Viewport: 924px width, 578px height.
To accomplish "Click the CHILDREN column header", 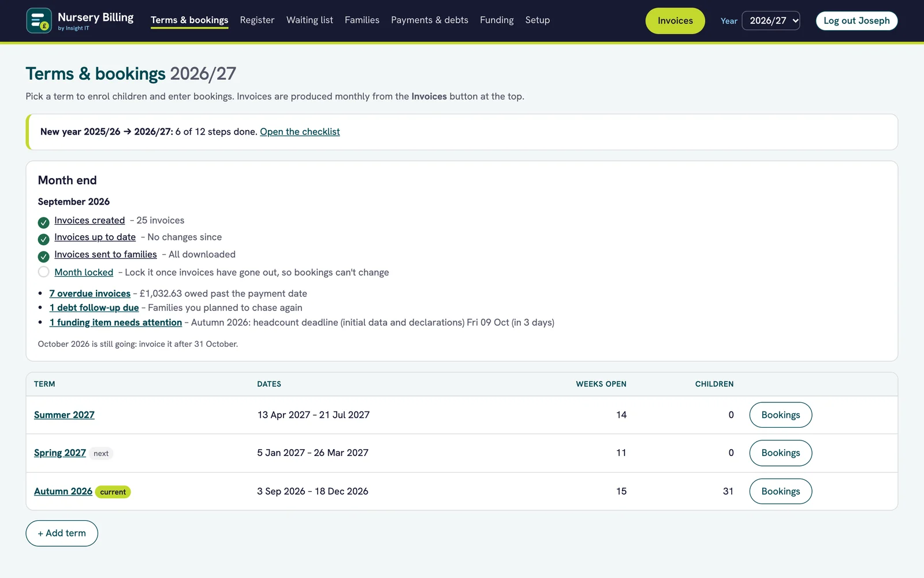I will tap(714, 384).
